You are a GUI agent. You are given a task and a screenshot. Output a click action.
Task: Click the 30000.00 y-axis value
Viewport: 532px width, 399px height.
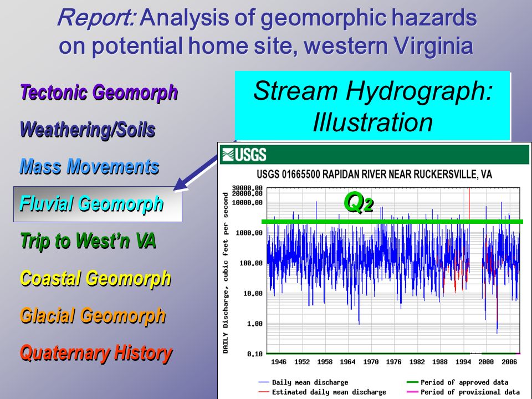[247, 188]
